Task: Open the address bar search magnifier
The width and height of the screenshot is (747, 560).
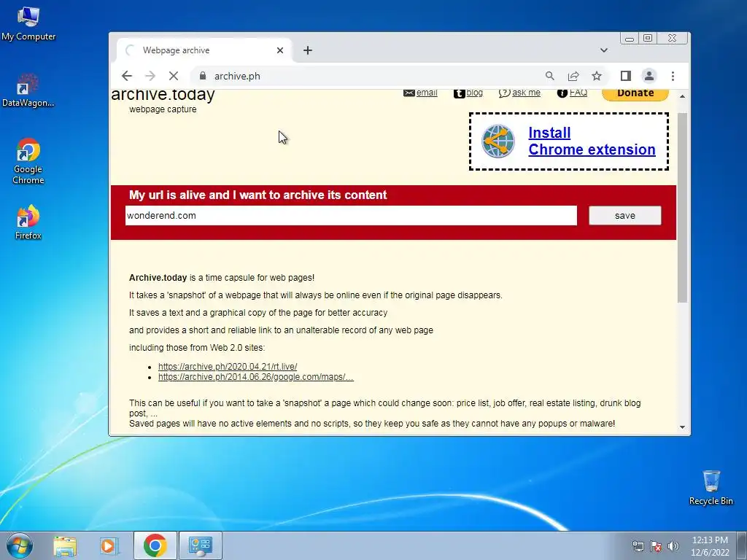Action: pyautogui.click(x=550, y=76)
